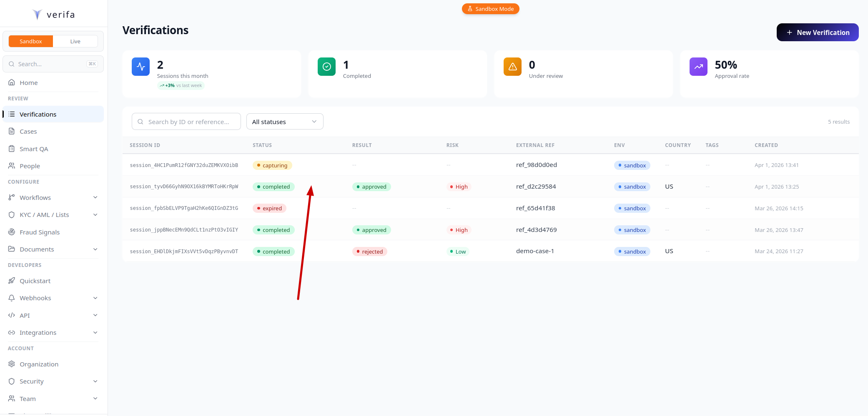Click the Home house icon
Screen dimensions: 868x416
click(12, 82)
